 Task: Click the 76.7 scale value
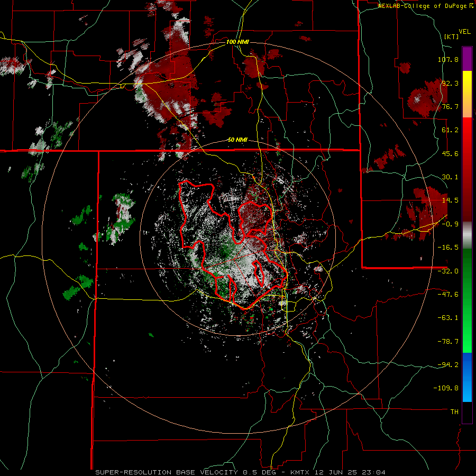coord(450,106)
